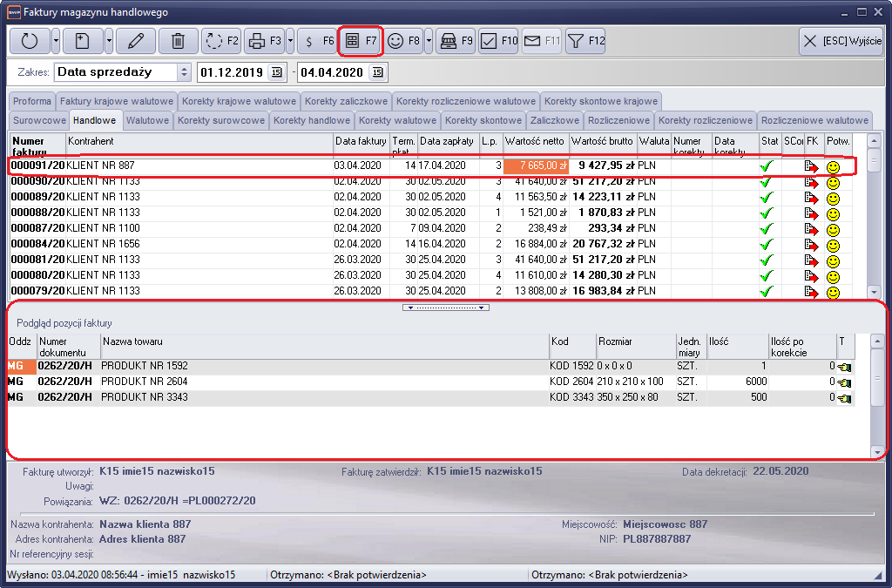Click the printer F3 icon
The height and width of the screenshot is (588, 892).
coord(258,41)
